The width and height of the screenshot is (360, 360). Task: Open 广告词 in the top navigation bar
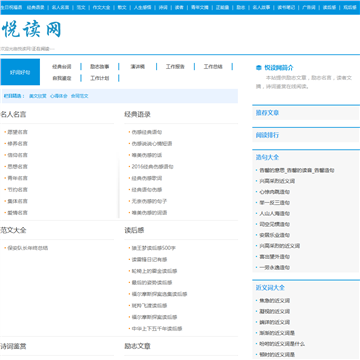pyautogui.click(x=309, y=7)
